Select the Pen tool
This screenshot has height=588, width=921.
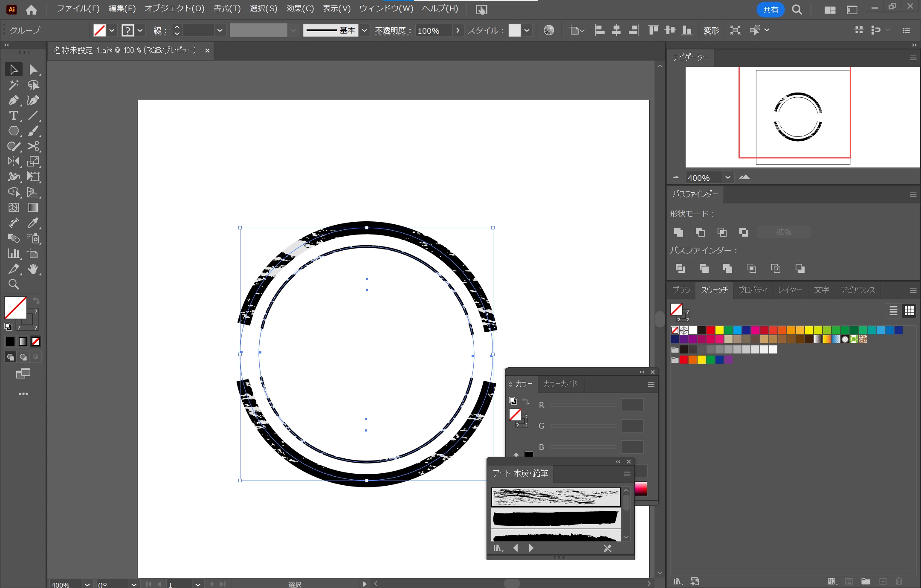(x=13, y=101)
